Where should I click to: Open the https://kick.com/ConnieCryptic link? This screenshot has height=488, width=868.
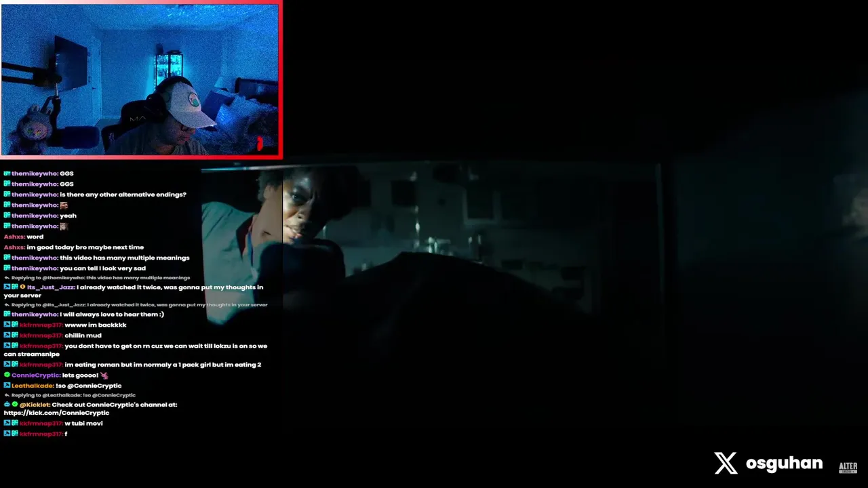pyautogui.click(x=56, y=413)
